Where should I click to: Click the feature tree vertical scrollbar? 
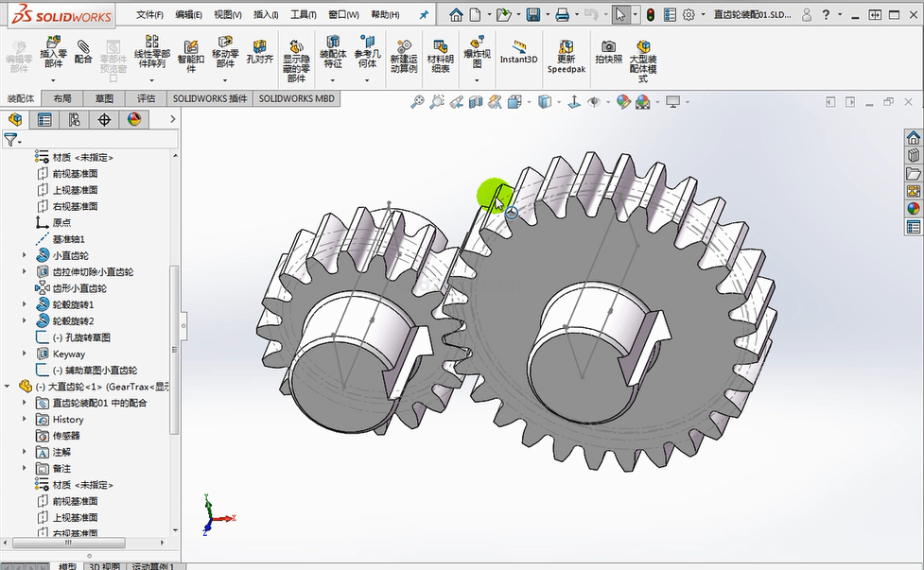click(x=173, y=350)
